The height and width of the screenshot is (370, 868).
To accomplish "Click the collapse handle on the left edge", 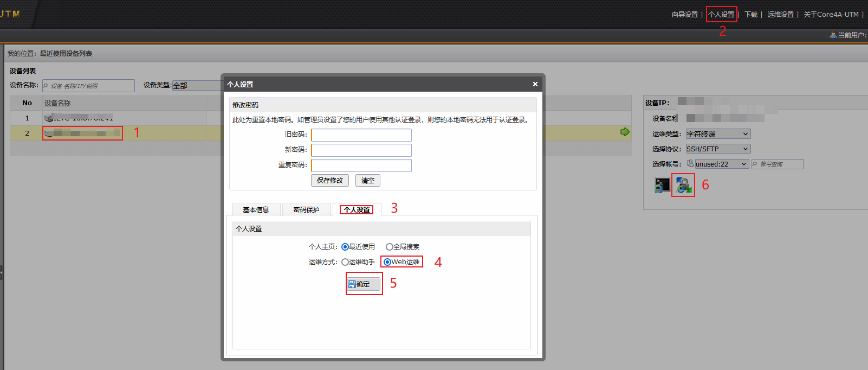I will coord(2,272).
